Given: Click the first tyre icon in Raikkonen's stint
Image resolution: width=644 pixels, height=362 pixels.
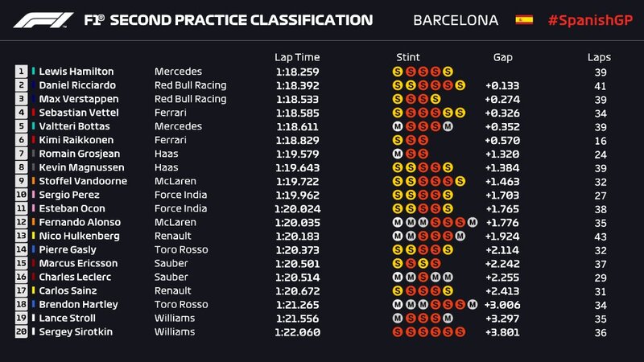Looking at the screenshot, I should point(398,140).
